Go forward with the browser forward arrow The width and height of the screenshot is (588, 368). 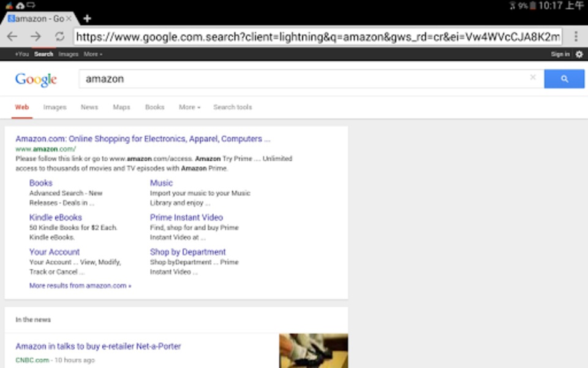[x=36, y=36]
